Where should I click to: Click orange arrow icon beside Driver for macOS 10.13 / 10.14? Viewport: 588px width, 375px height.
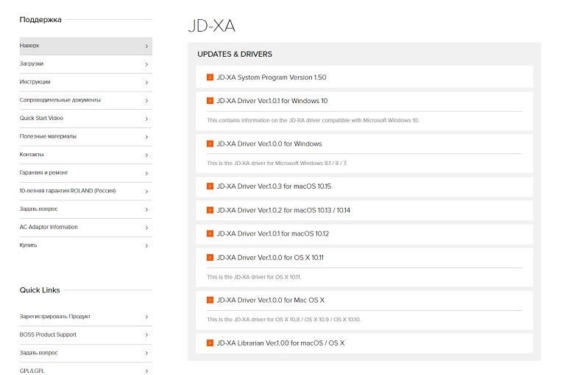click(210, 210)
